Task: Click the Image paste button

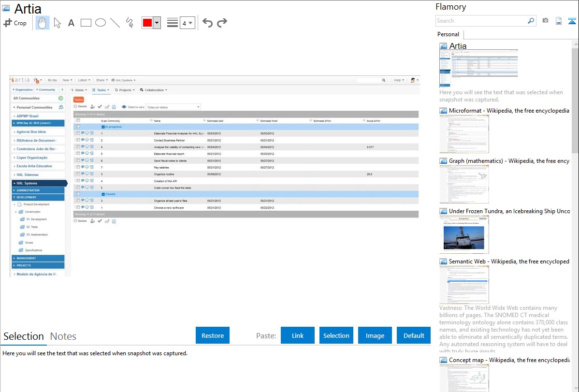Action: click(375, 335)
